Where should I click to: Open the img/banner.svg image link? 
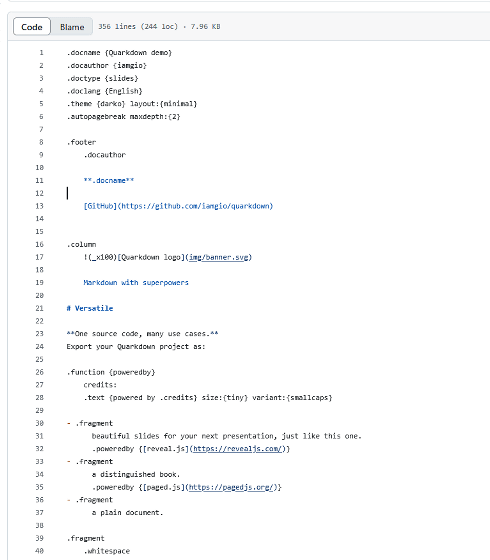coord(219,257)
